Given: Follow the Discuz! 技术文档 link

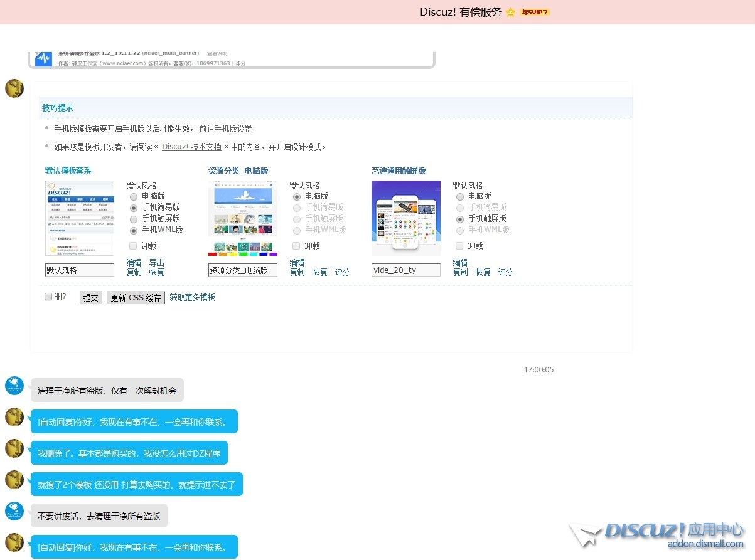Looking at the screenshot, I should click(191, 147).
